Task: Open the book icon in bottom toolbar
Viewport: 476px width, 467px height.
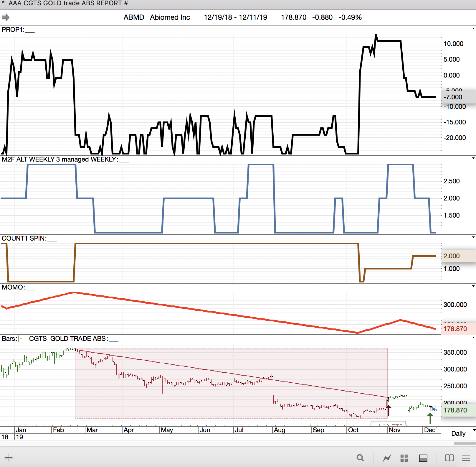Action: [x=449, y=458]
